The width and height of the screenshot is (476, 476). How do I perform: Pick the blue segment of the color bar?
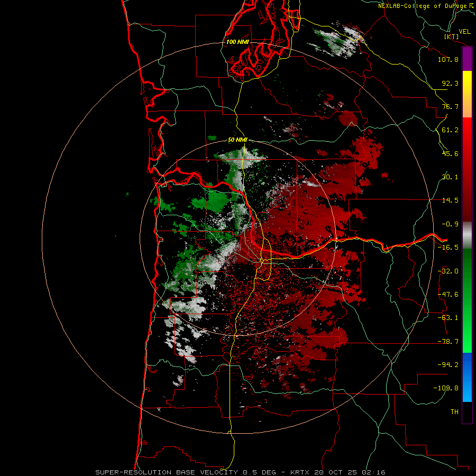[x=467, y=377]
